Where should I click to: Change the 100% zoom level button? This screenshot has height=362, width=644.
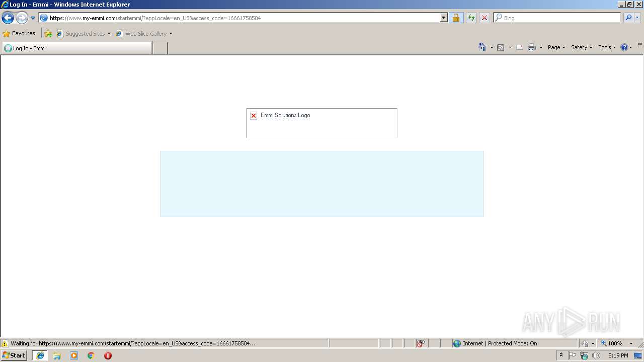[x=612, y=343]
